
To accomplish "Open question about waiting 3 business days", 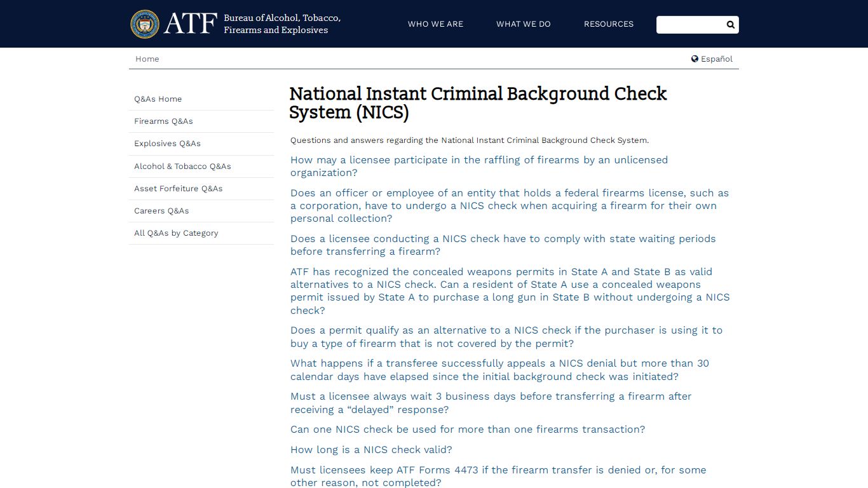I will [x=491, y=403].
